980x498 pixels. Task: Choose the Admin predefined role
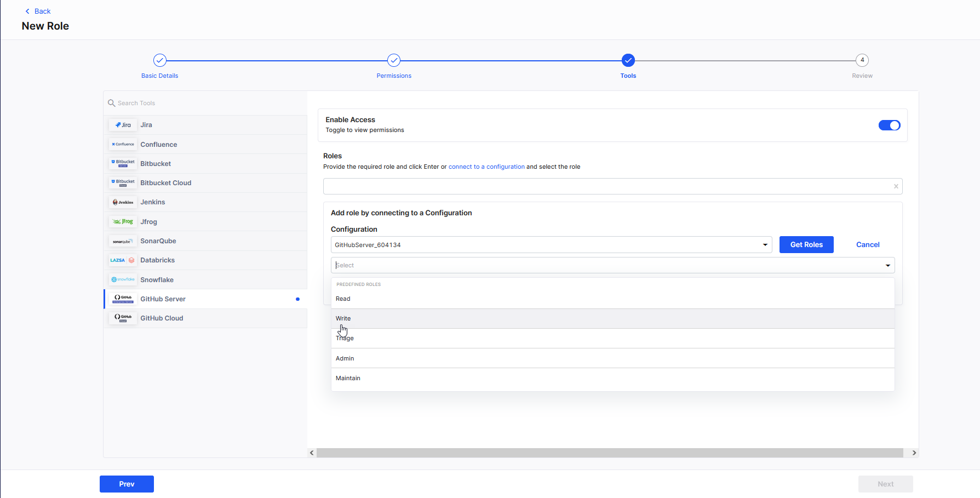[613, 358]
